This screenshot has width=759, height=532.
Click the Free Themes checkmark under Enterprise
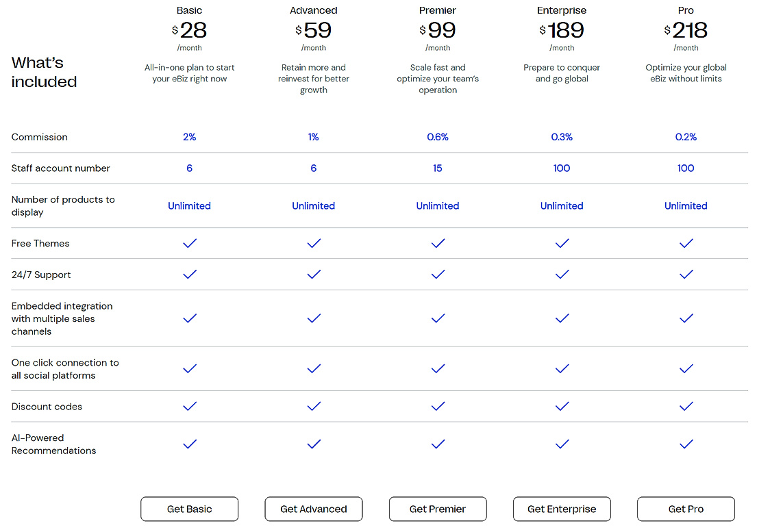click(562, 243)
